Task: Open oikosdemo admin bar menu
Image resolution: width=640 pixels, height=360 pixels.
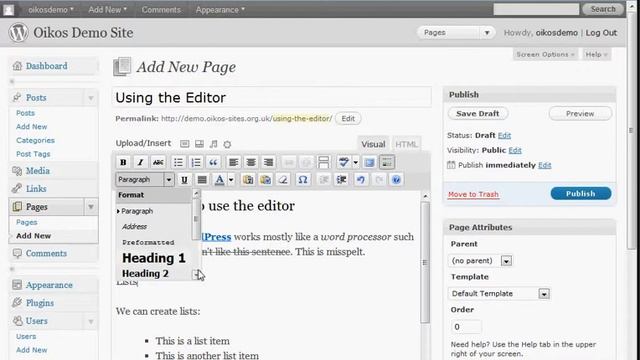Action: click(51, 9)
